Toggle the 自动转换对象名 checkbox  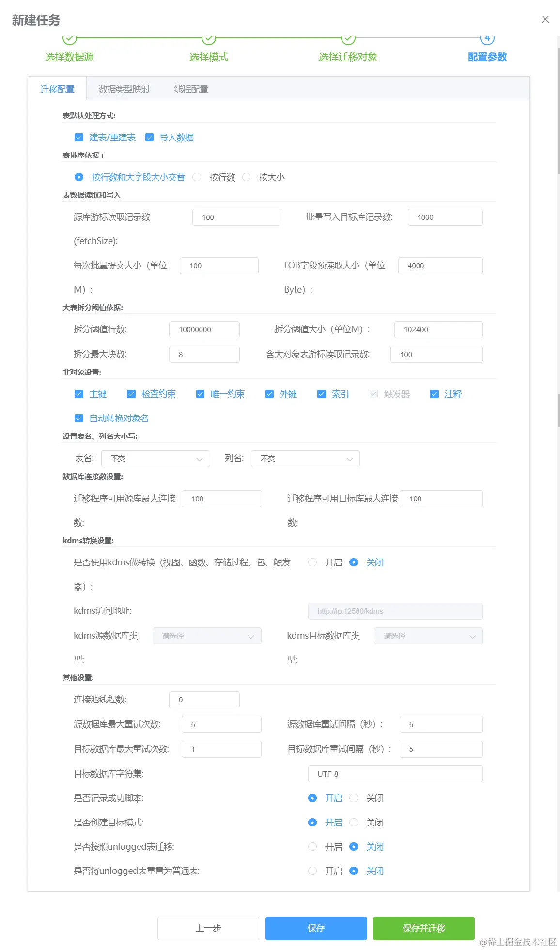click(79, 419)
